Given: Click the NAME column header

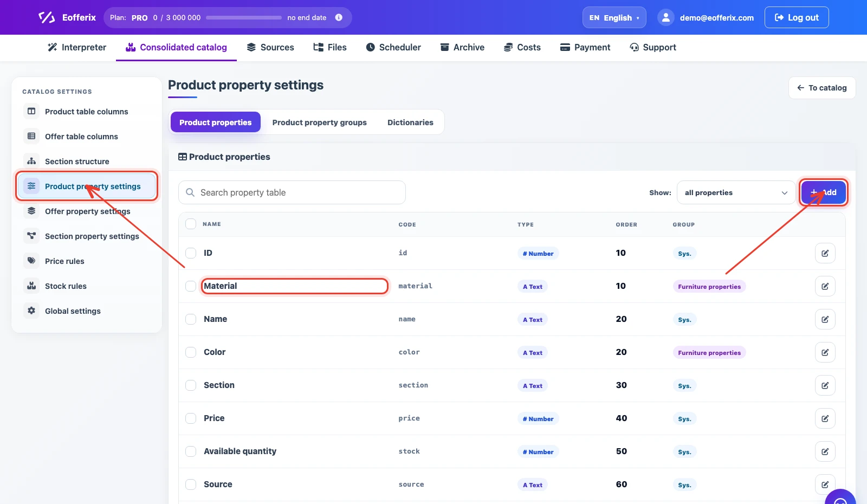Looking at the screenshot, I should (212, 224).
